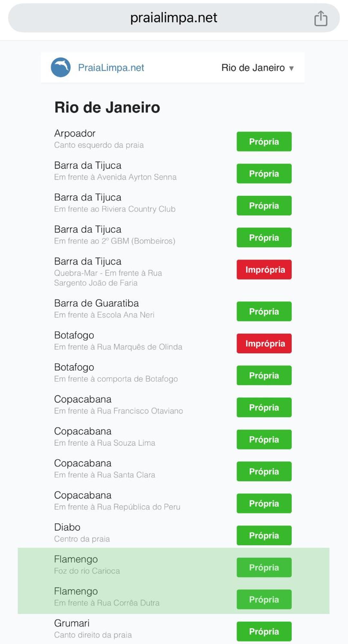Open Barra da Tijuca Riviera Country Club entry
Viewport: 348px width, 644px height.
point(173,203)
